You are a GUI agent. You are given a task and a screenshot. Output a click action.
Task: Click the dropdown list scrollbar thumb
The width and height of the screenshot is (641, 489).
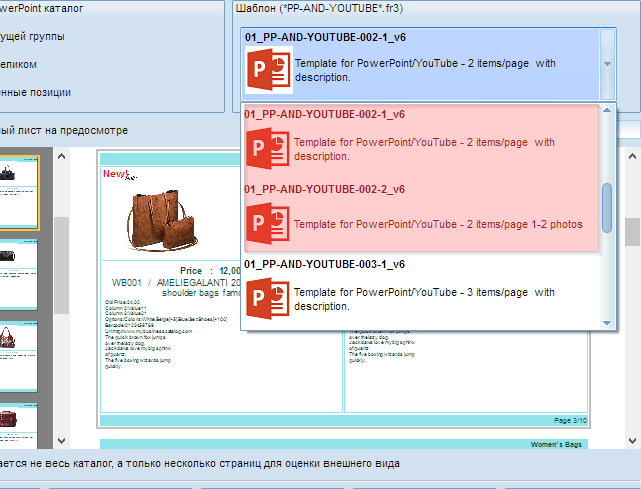[x=607, y=208]
